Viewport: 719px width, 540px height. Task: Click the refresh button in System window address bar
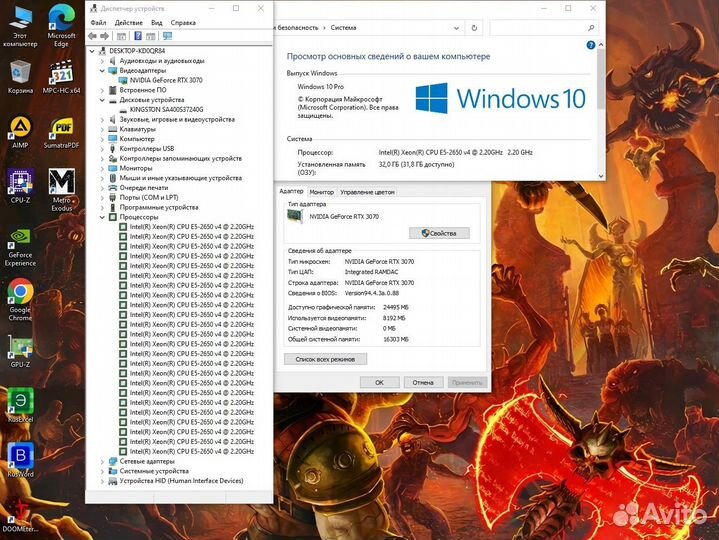coord(474,28)
